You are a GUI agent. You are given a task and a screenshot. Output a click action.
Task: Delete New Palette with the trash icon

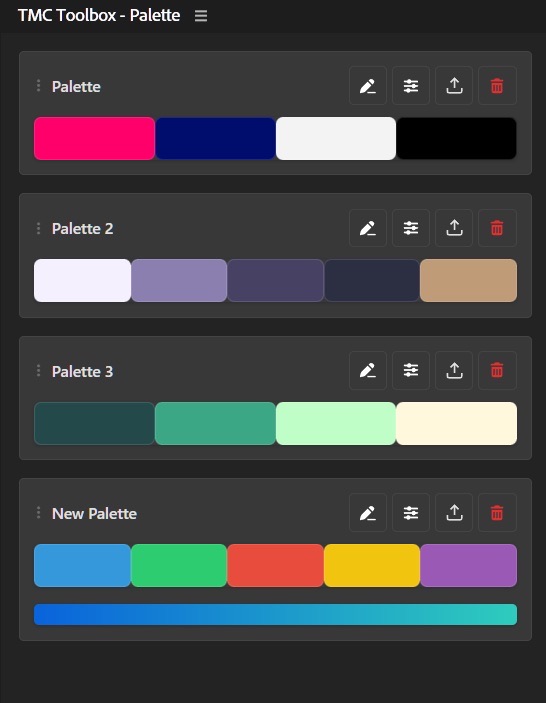coord(497,512)
